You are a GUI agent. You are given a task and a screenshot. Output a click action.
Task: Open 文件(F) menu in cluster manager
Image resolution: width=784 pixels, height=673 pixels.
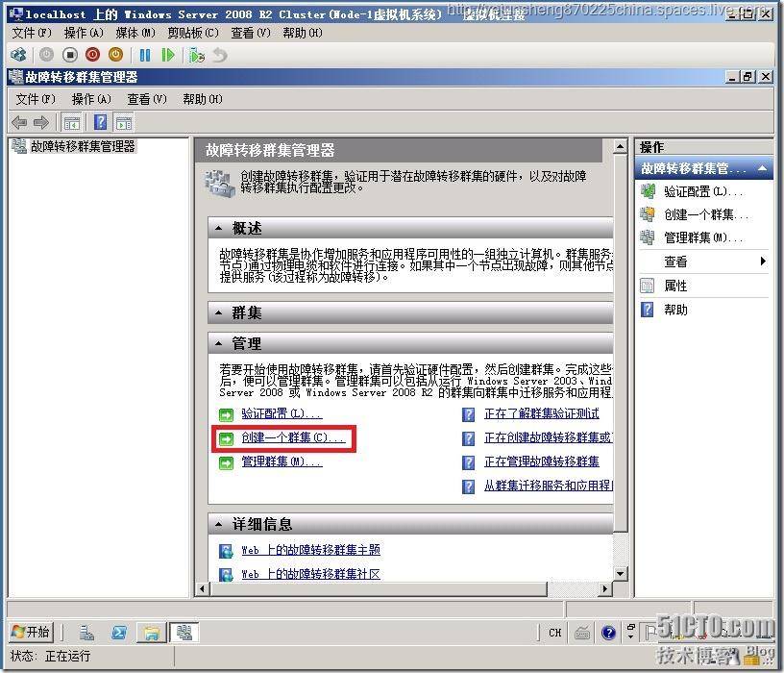36,99
